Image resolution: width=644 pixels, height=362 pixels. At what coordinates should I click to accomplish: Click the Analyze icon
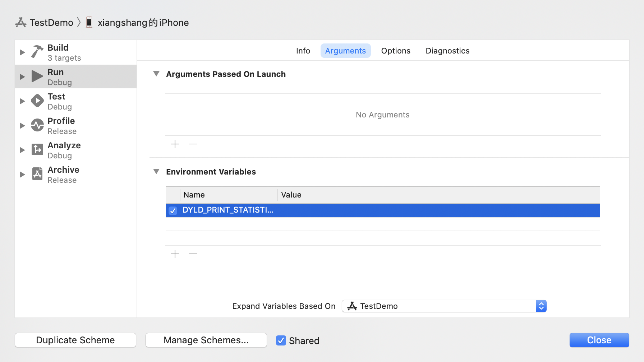tap(37, 149)
